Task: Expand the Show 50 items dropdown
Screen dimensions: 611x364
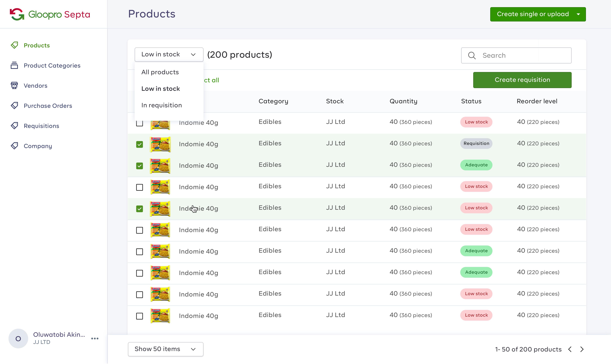Action: click(165, 349)
